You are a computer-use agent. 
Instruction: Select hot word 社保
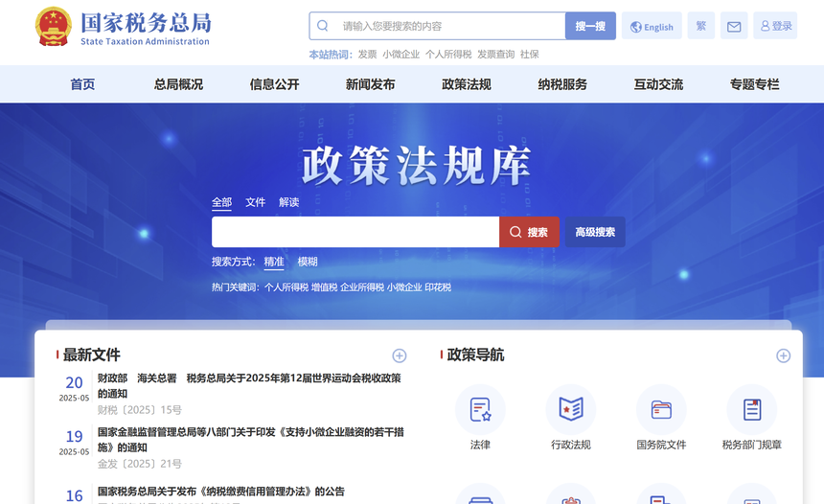click(x=529, y=54)
